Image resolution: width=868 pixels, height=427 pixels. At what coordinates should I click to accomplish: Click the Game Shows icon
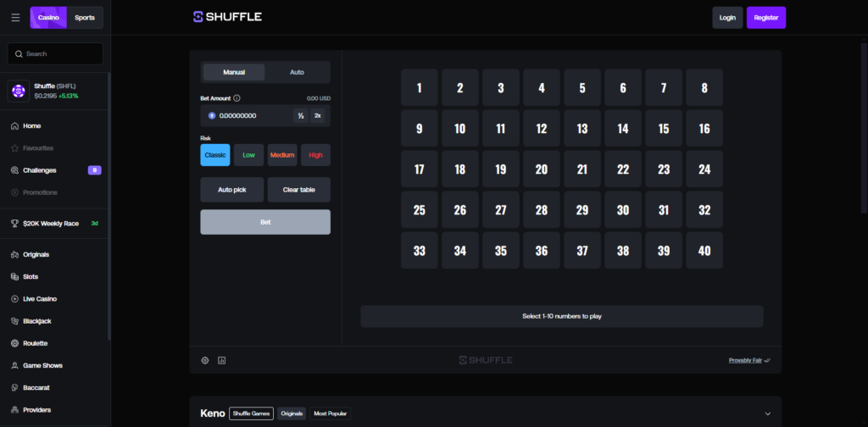tap(15, 366)
